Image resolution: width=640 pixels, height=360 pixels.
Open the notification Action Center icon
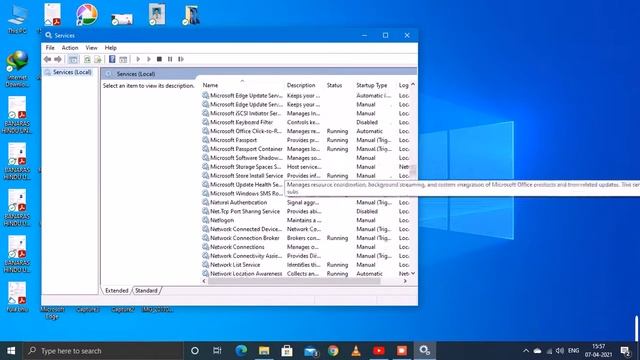[625, 351]
